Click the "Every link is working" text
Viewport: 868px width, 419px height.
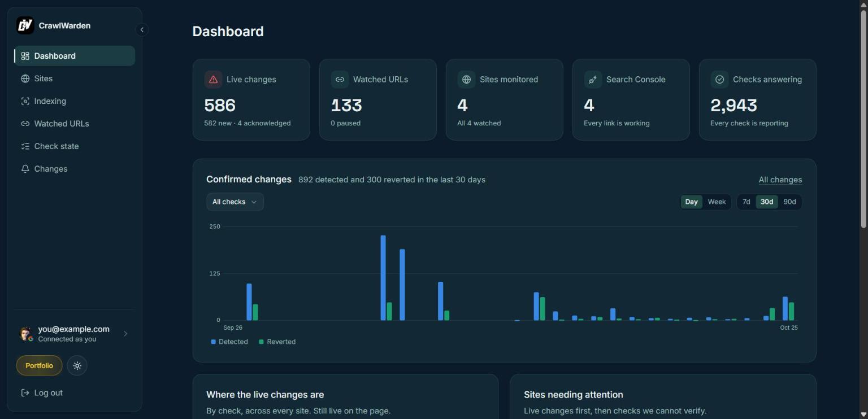click(617, 123)
